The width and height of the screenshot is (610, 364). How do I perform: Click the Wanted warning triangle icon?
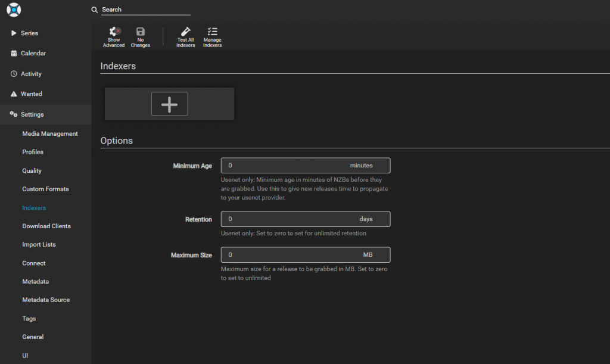tap(14, 94)
